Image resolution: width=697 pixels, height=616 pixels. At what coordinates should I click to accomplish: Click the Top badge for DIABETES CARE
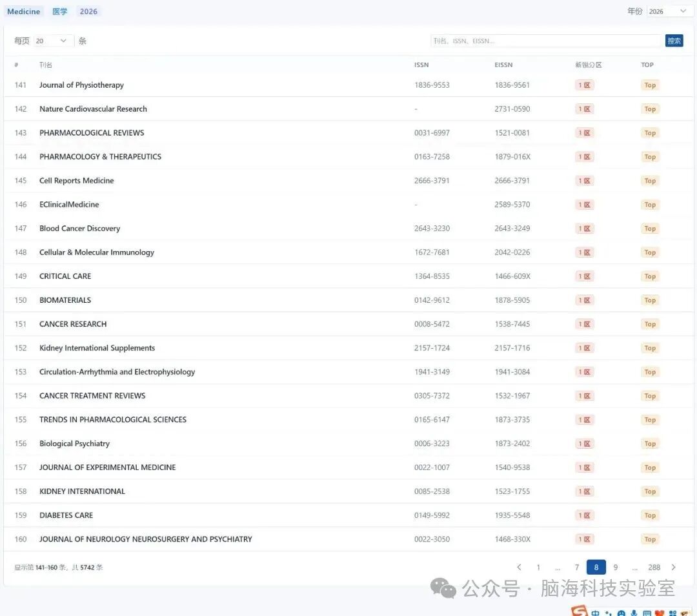650,515
